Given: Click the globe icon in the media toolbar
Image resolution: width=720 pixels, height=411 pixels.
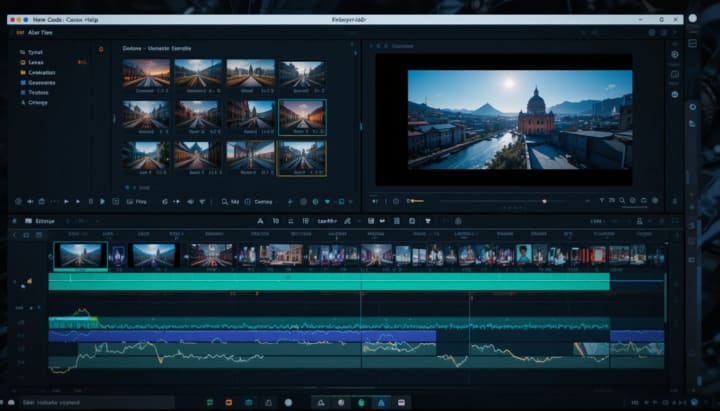Looking at the screenshot, I should (315, 202).
